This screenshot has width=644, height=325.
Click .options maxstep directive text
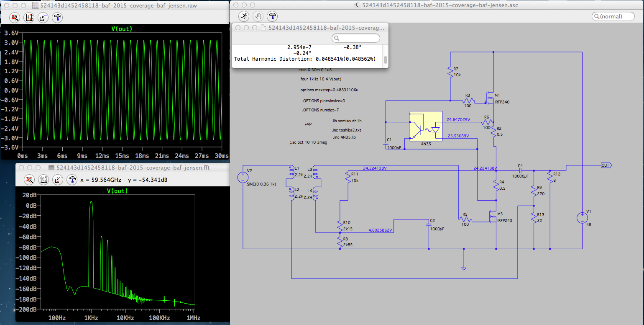329,90
